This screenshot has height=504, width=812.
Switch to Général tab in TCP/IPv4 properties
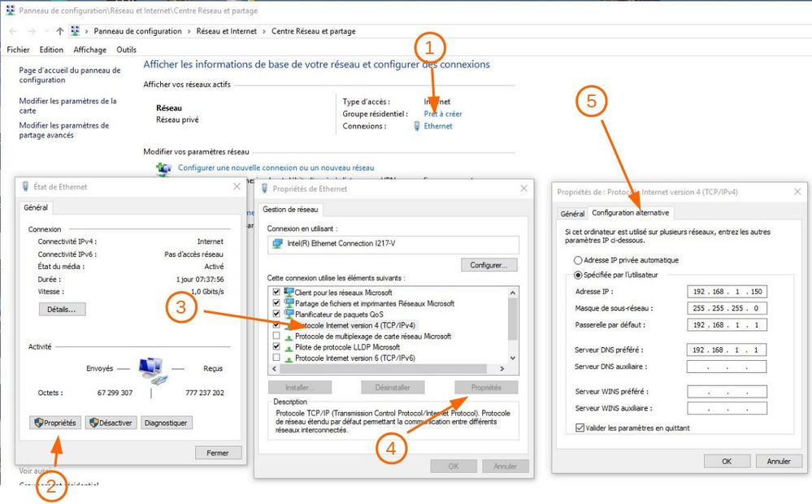[x=572, y=214]
